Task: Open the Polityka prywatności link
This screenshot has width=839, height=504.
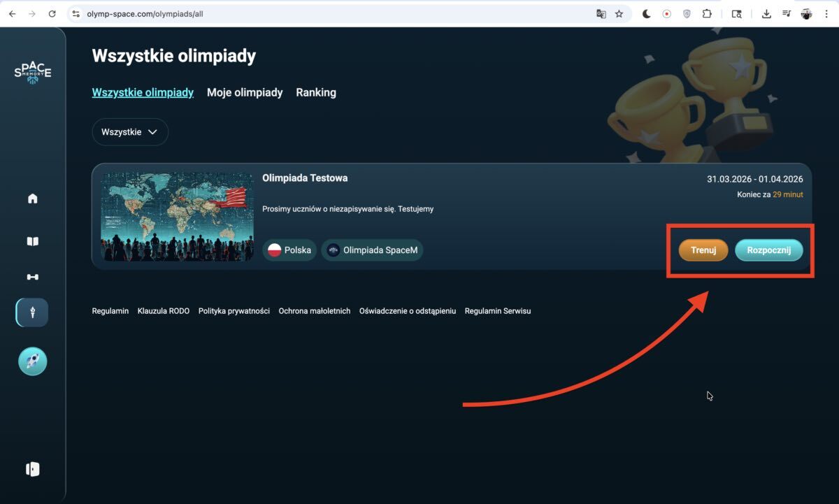Action: coord(234,311)
